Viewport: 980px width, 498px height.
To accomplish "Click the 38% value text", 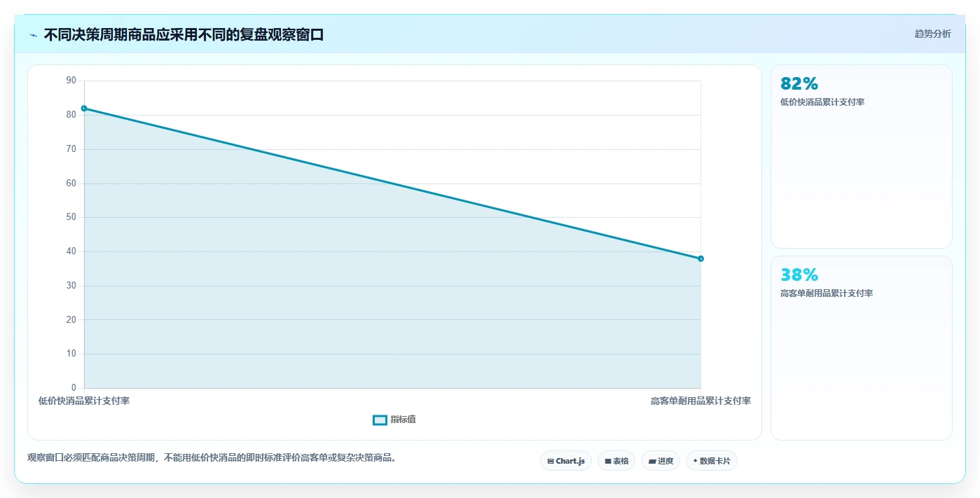I will (799, 275).
